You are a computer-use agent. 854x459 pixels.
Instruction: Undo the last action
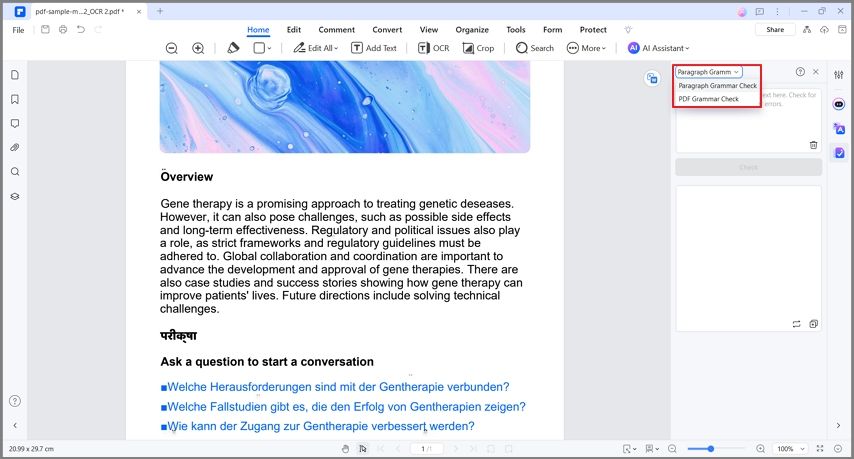pyautogui.click(x=81, y=29)
